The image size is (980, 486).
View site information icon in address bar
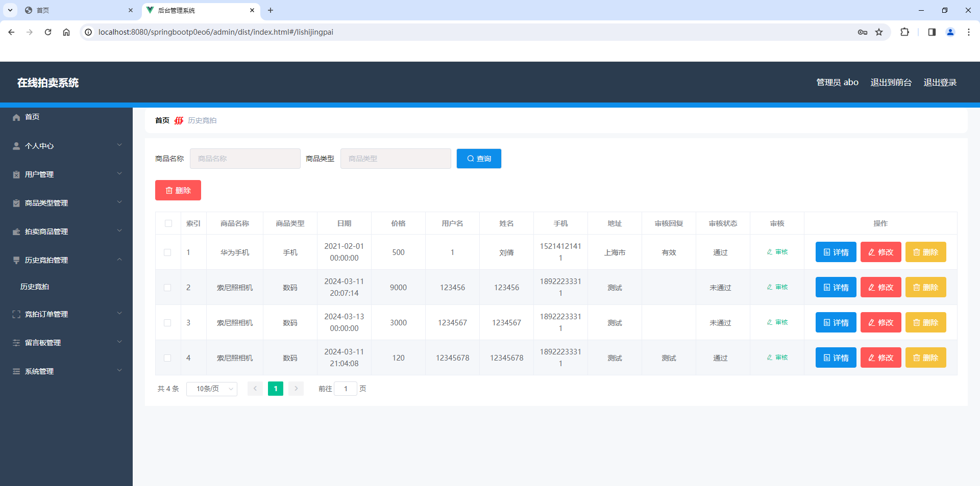click(88, 32)
